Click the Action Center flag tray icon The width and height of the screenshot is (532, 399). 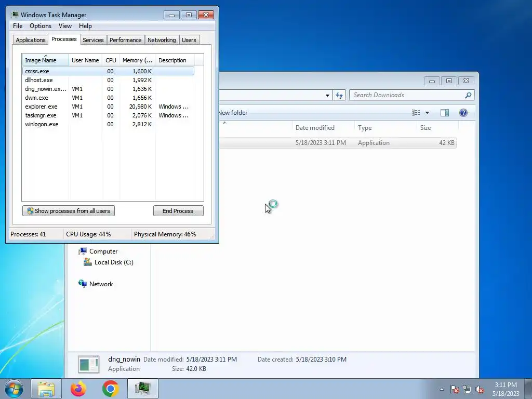click(x=454, y=389)
